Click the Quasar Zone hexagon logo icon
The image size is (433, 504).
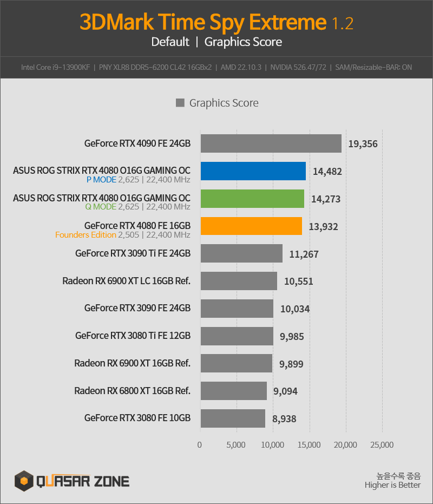pos(24,481)
